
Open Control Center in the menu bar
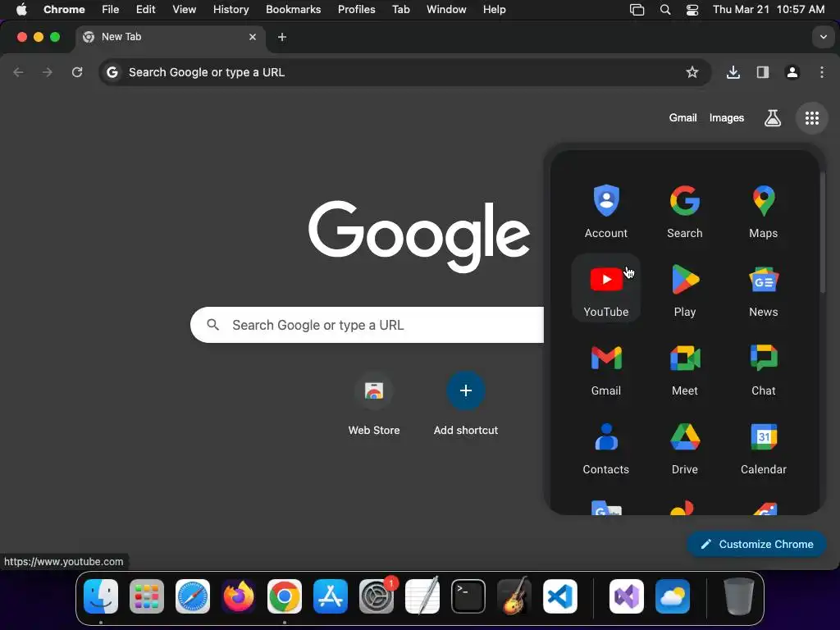coord(692,10)
